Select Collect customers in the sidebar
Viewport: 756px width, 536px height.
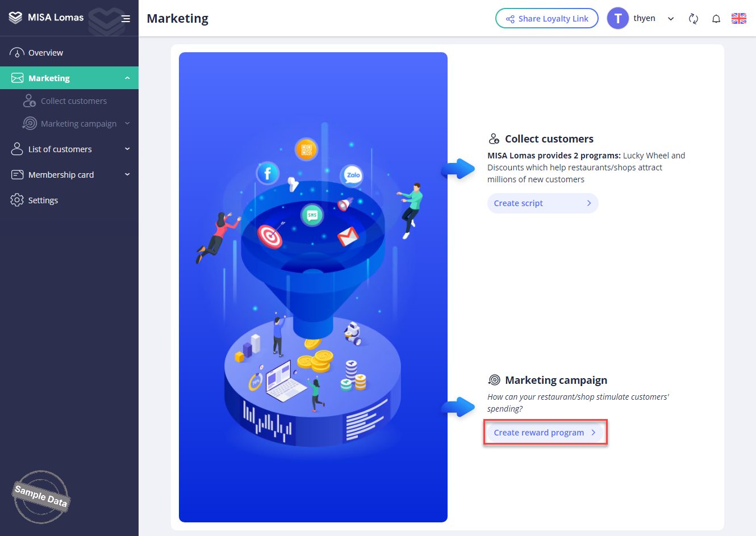click(x=73, y=101)
